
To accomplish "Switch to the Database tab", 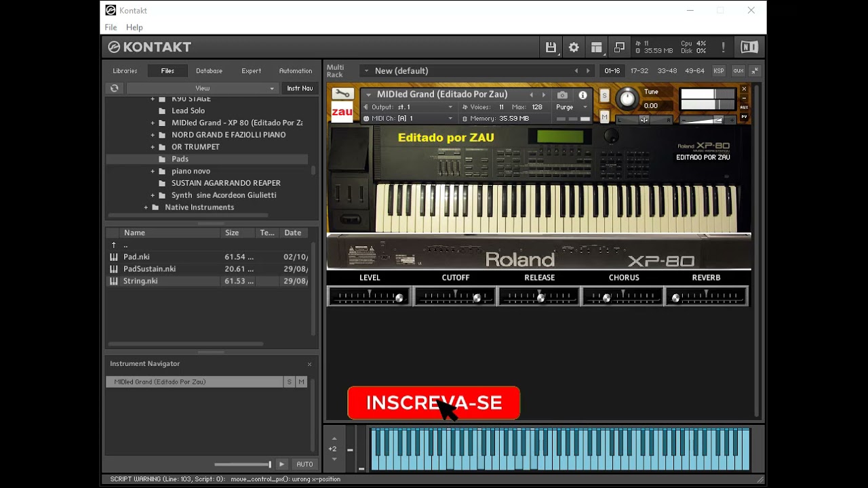I will 209,70.
